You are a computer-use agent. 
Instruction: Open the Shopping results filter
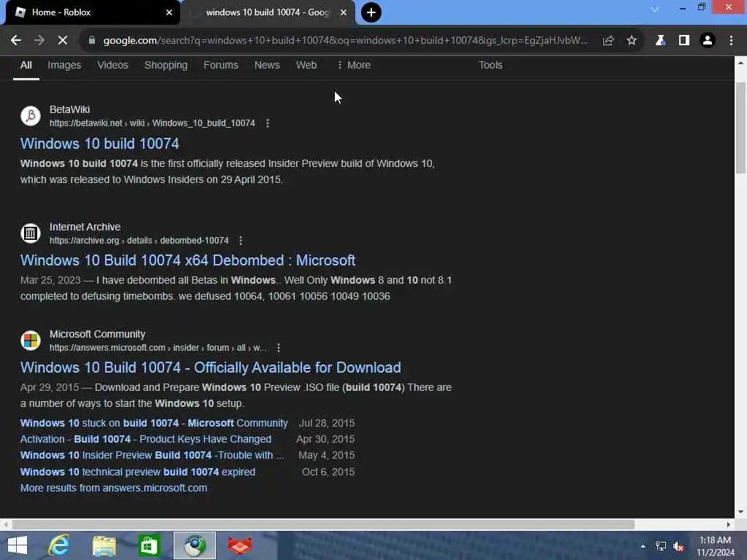click(166, 65)
